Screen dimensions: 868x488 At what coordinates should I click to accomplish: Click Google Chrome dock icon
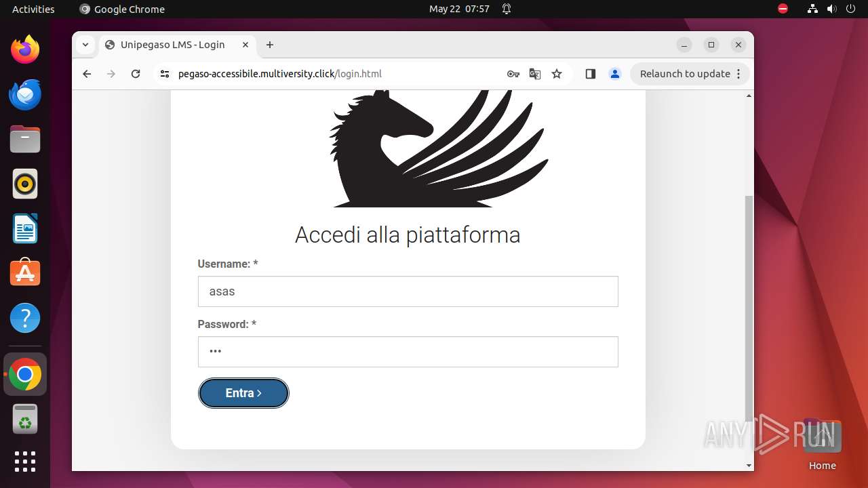tap(25, 374)
